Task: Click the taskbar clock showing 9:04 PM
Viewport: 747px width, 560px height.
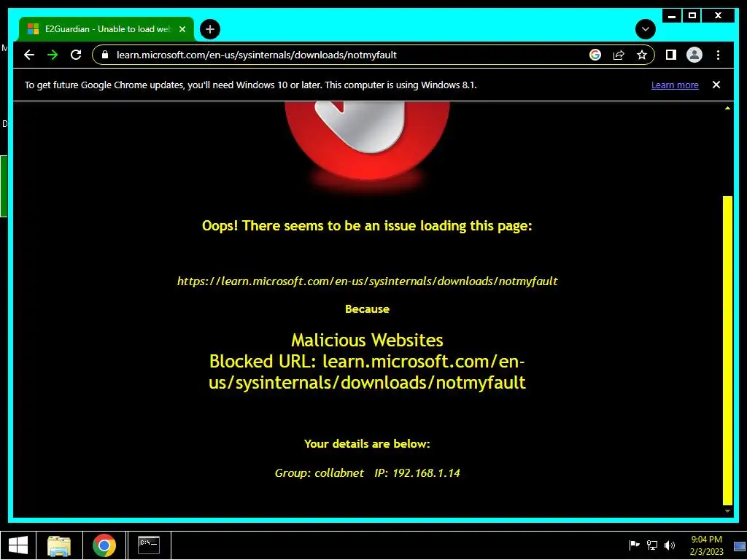Action: pos(706,545)
